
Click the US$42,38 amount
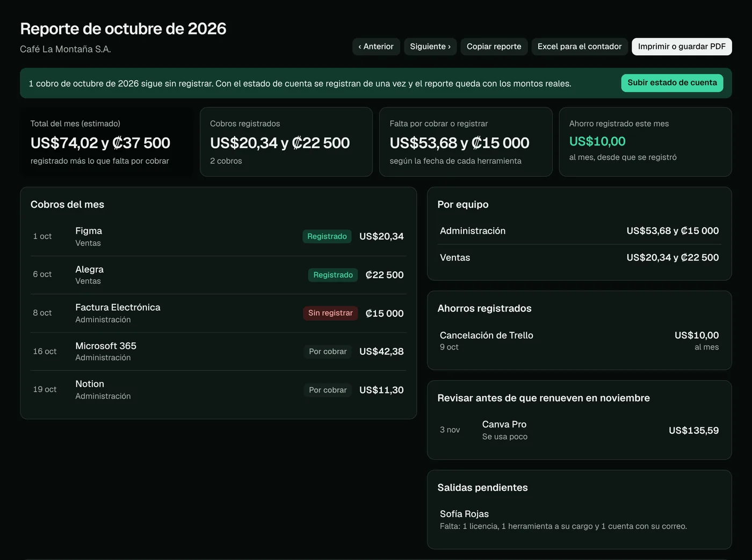pyautogui.click(x=381, y=352)
